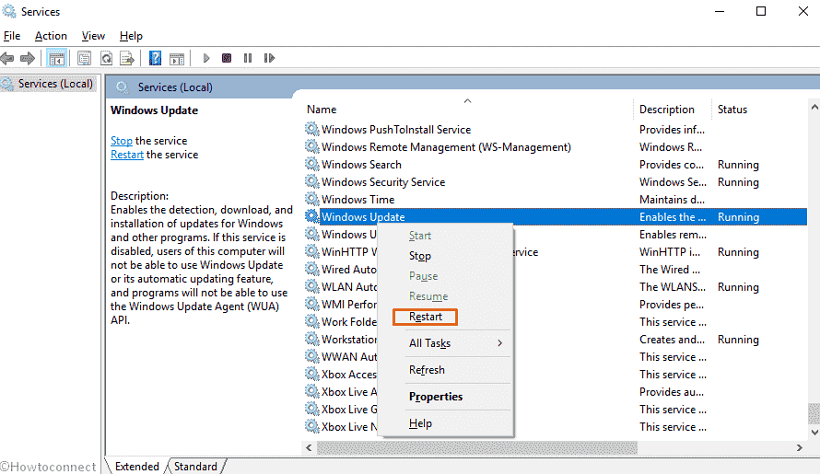Sort by the Name column header
Image resolution: width=820 pixels, height=474 pixels.
(467, 109)
